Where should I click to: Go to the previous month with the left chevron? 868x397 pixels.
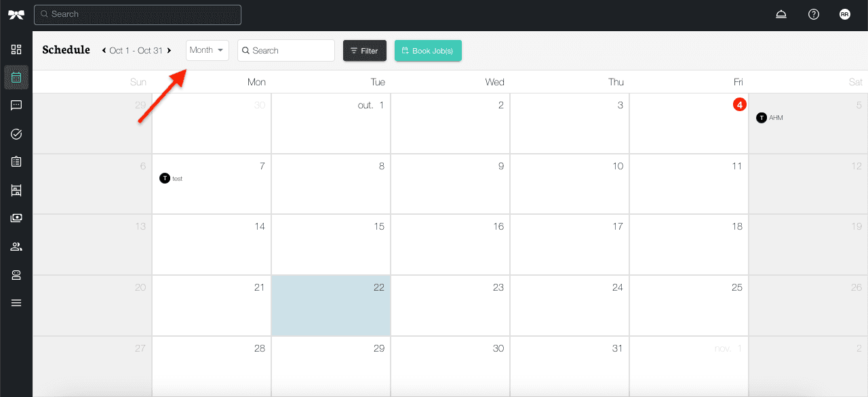[103, 49]
